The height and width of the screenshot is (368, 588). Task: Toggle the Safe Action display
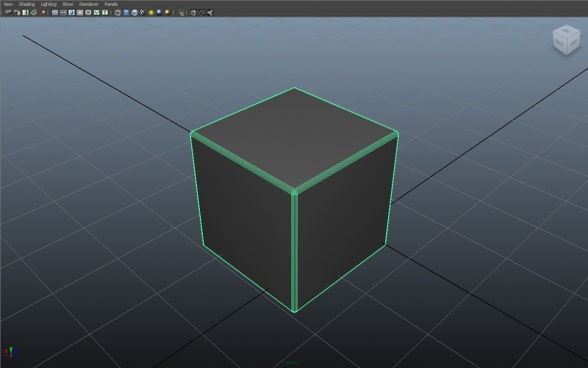point(96,13)
